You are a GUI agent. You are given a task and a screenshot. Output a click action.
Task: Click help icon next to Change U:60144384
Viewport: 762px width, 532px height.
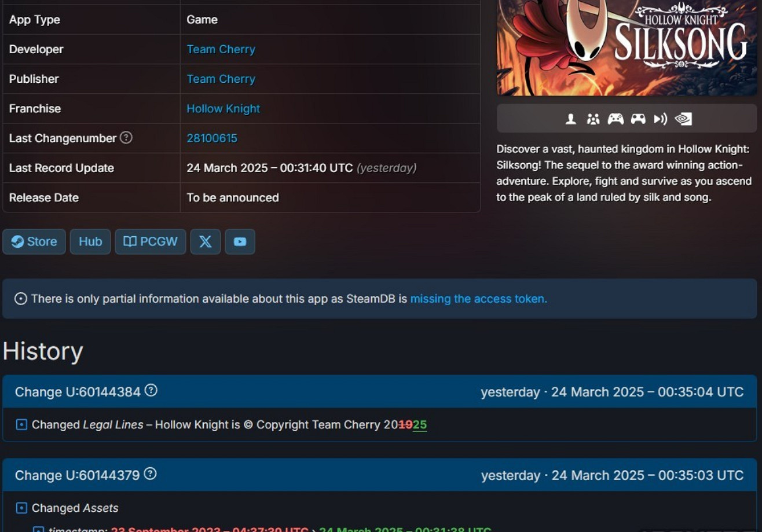click(151, 391)
